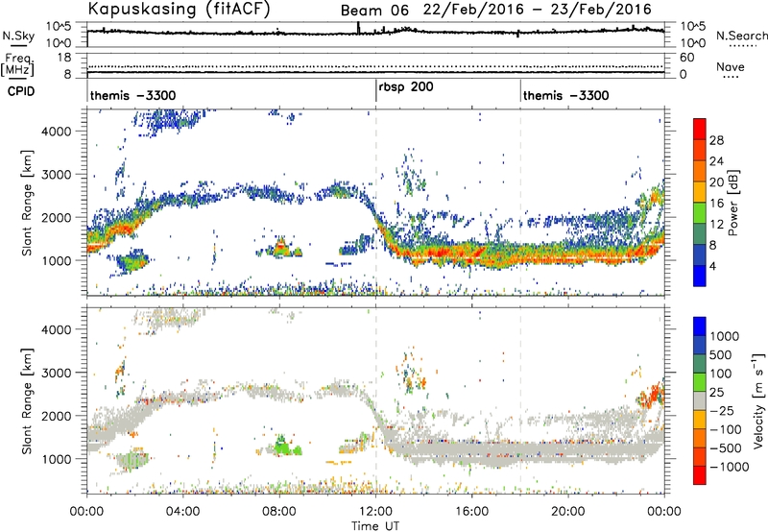Click the '4' tick on Power colorbar
This screenshot has width=768, height=532.
(x=713, y=267)
